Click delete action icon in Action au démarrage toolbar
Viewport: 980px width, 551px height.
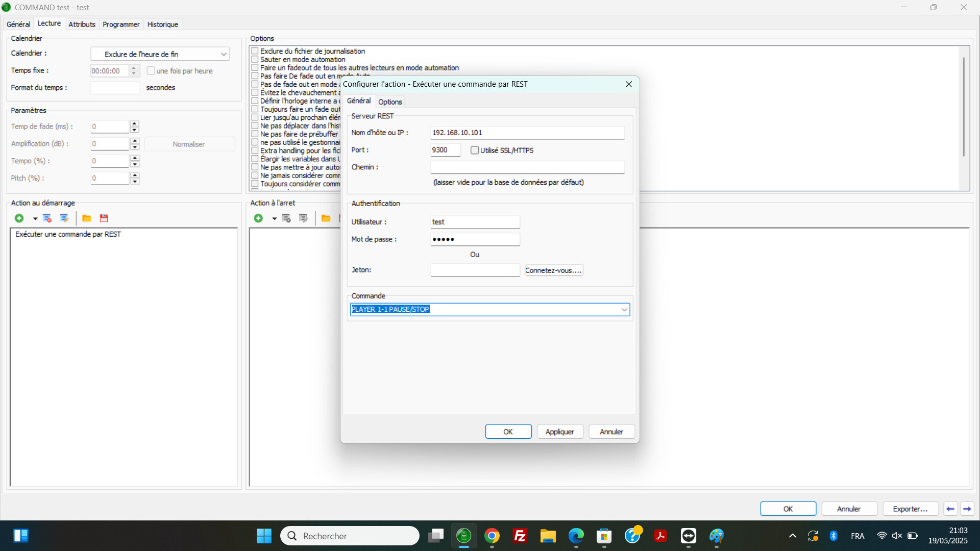point(47,218)
